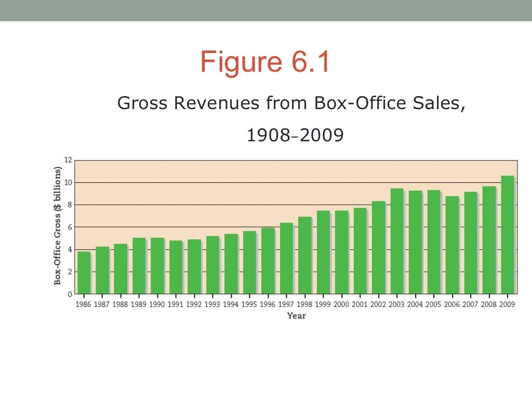The image size is (532, 399).
Task: Select the 1987 green bar
Action: click(x=102, y=270)
